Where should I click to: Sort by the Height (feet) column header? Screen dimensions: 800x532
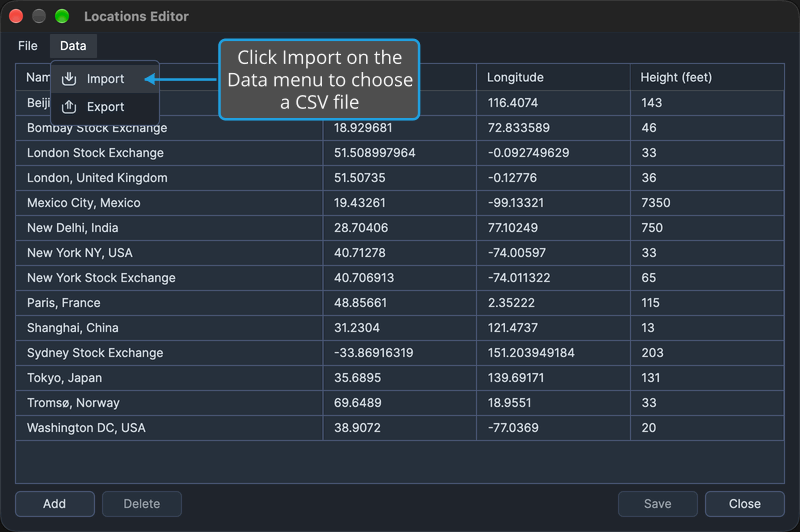click(707, 78)
